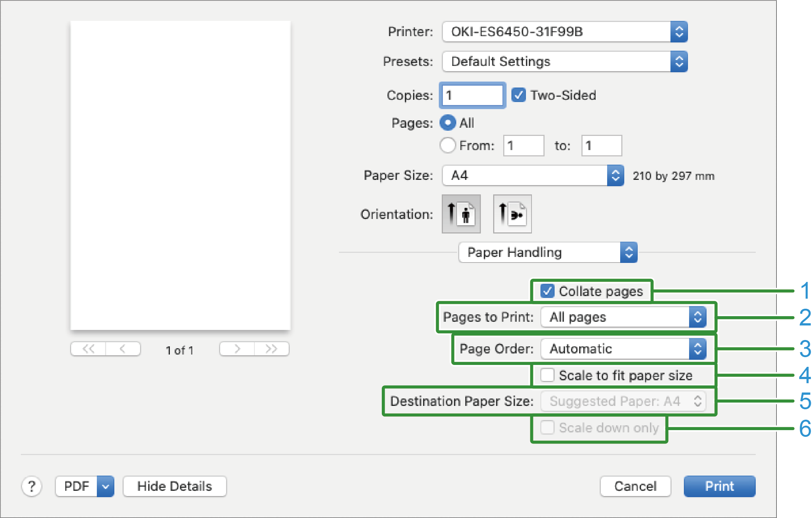The height and width of the screenshot is (518, 812).
Task: Select portrait orientation icon
Action: 461,214
